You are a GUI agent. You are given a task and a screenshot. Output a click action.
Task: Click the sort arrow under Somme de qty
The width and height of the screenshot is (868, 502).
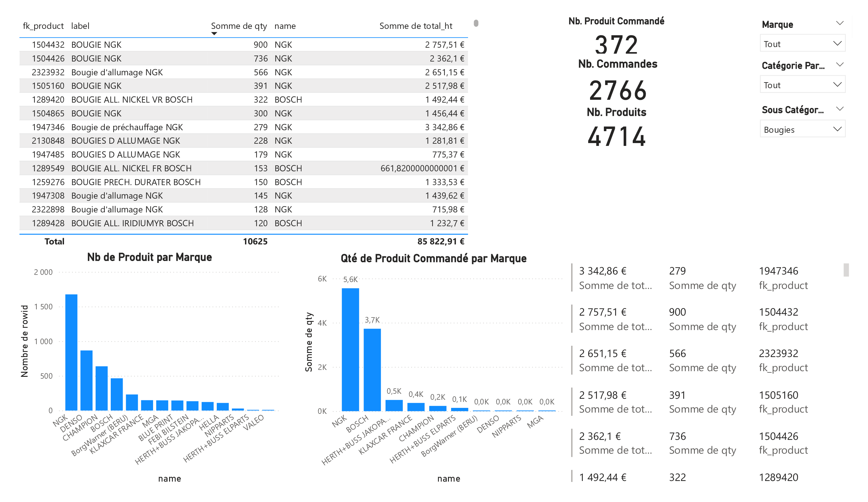pyautogui.click(x=214, y=34)
